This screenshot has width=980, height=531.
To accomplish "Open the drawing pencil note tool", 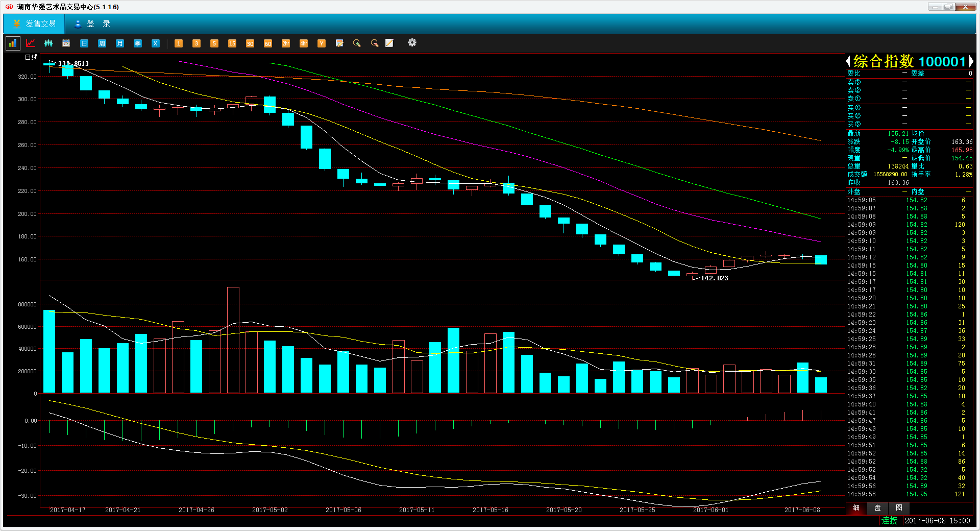I will click(389, 43).
